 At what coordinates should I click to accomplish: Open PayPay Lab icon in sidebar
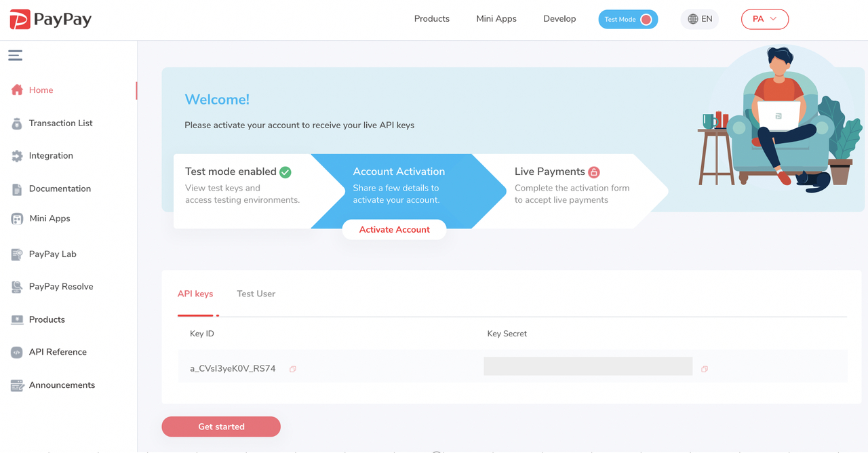(17, 254)
